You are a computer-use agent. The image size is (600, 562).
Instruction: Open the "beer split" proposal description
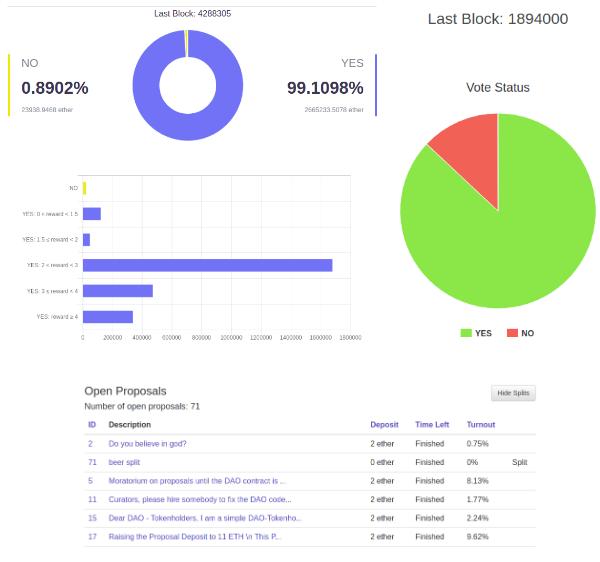[124, 462]
